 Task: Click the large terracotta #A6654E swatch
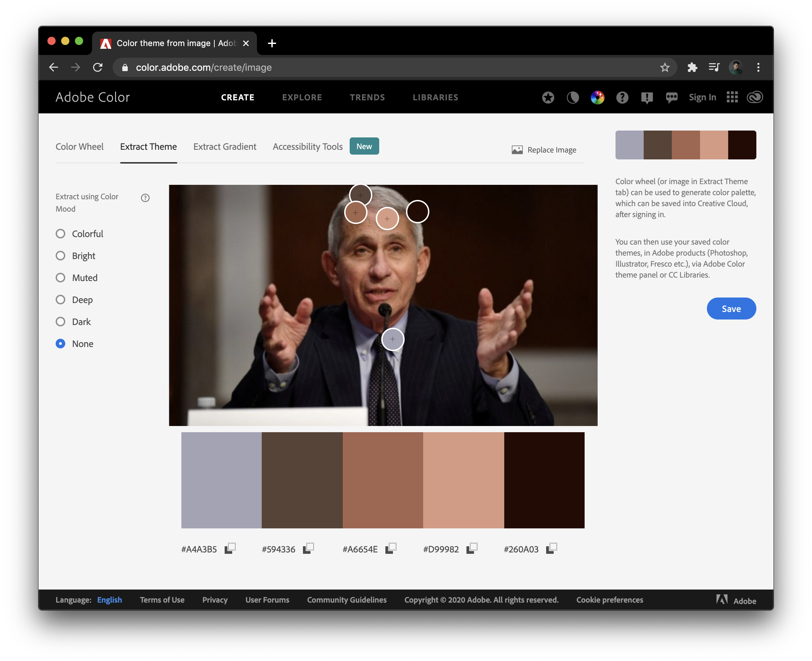383,480
